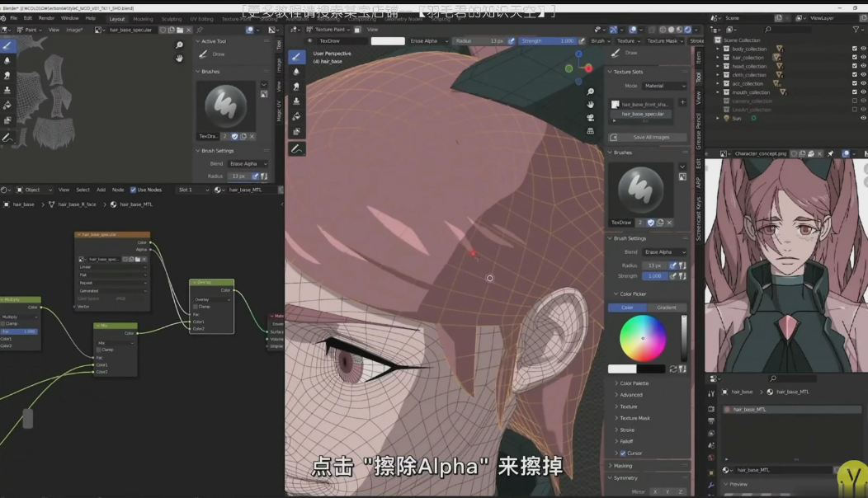Click the Strength slider in viewport header
Screen dimensions: 868x498
tap(547, 41)
